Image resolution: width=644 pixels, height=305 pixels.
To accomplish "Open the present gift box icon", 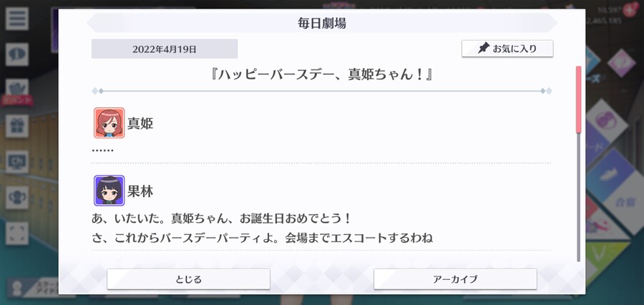I will 17,126.
